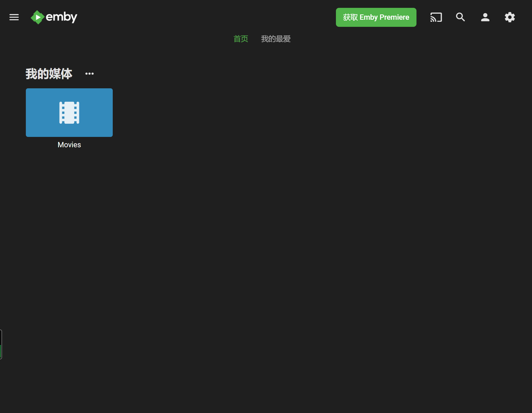Open the Cast to device icon
The width and height of the screenshot is (532, 413).
[x=436, y=17]
